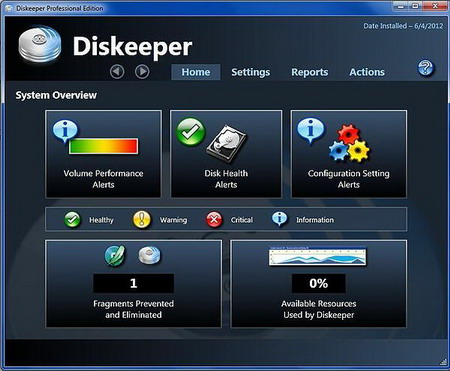
Task: Click the info bubble on Configuration Setting
Action: point(311,130)
